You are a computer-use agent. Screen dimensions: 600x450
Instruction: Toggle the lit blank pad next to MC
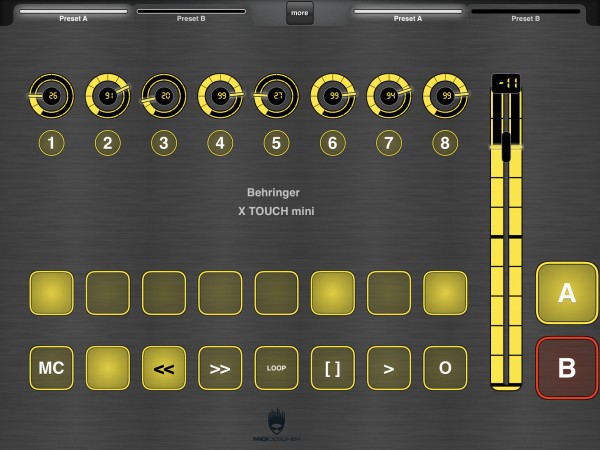(x=108, y=368)
